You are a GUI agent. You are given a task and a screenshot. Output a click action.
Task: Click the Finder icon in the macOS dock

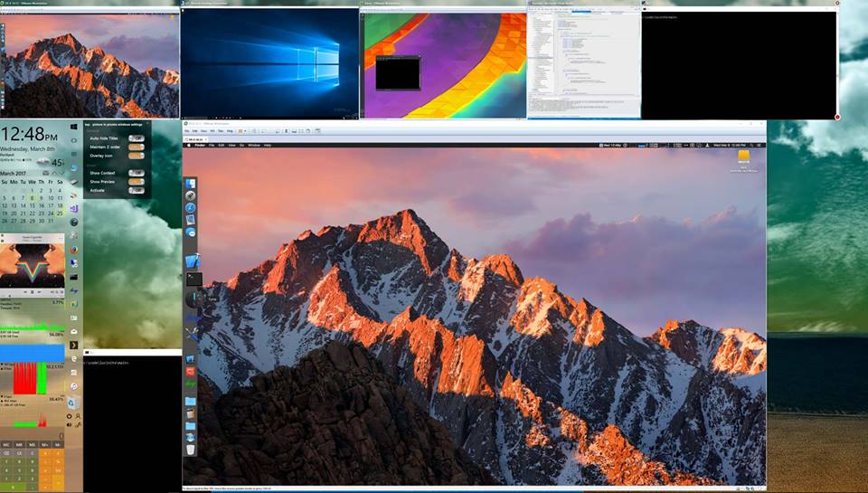pyautogui.click(x=191, y=184)
